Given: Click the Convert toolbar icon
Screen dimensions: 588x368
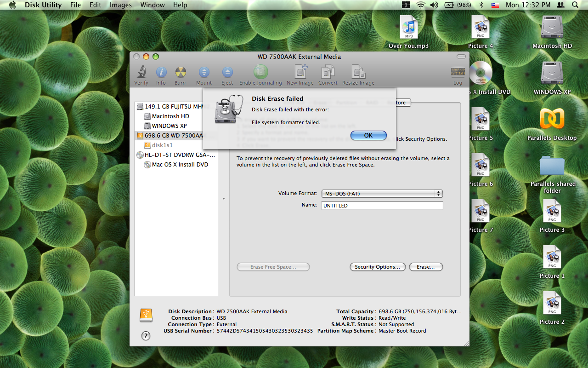Looking at the screenshot, I should (x=328, y=72).
